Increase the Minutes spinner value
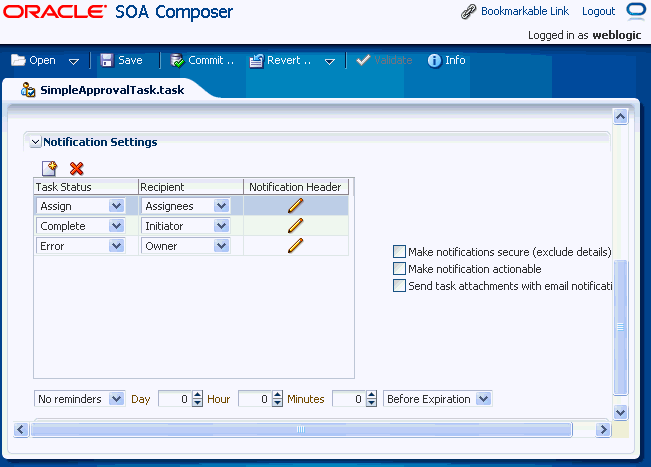This screenshot has width=651, height=467. point(372,395)
